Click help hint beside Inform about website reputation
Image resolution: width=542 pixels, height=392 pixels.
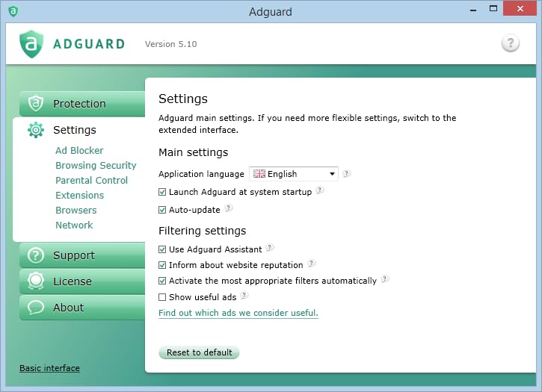point(312,263)
